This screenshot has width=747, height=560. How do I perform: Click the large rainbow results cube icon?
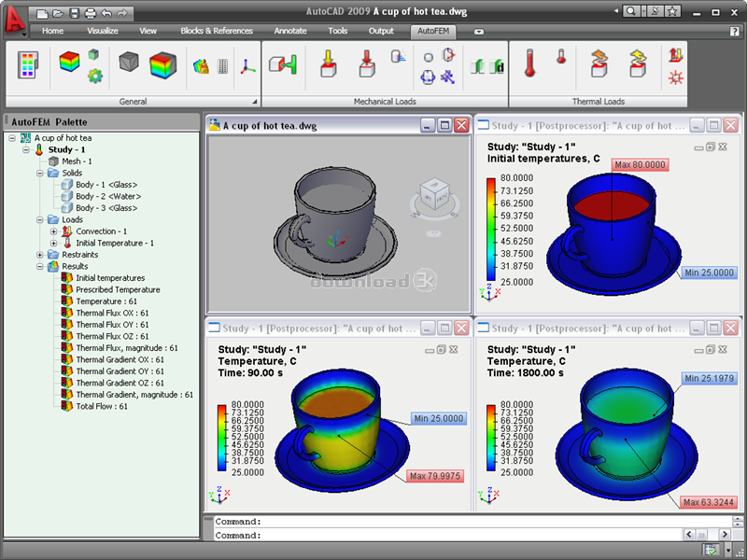162,65
